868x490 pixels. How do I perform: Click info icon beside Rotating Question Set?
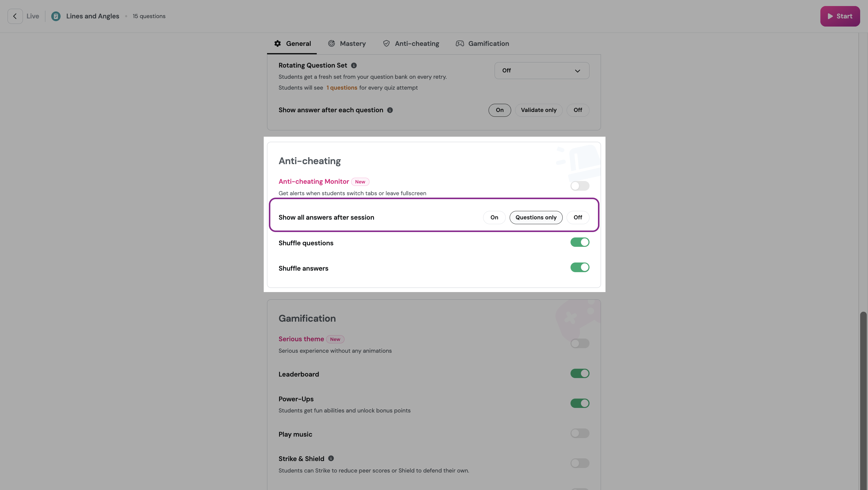tap(354, 65)
